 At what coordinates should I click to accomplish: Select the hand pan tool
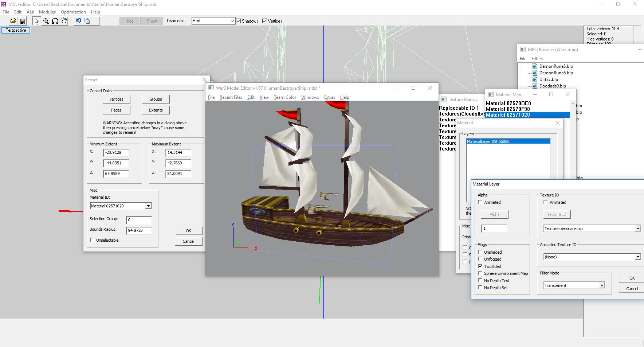click(64, 21)
